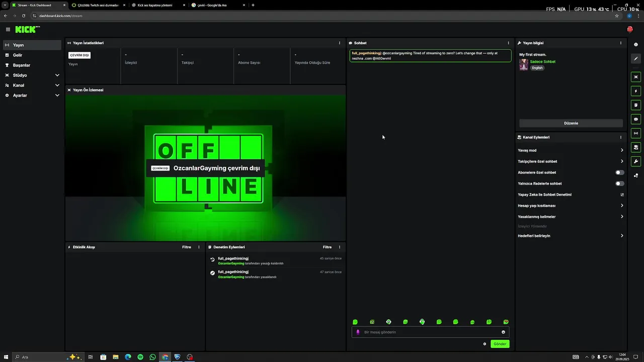
Task: Open the Kanal Eylemleri panel three-dot menu
Action: pos(620,137)
